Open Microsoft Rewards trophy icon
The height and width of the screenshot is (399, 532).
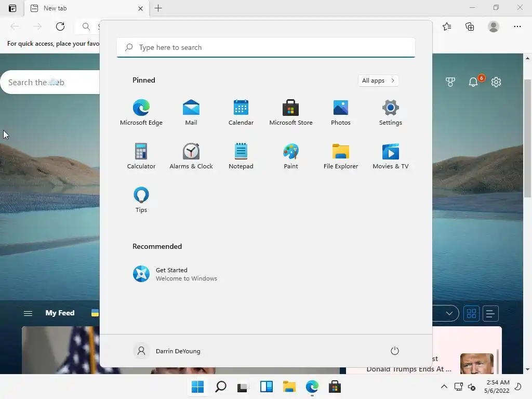point(450,82)
